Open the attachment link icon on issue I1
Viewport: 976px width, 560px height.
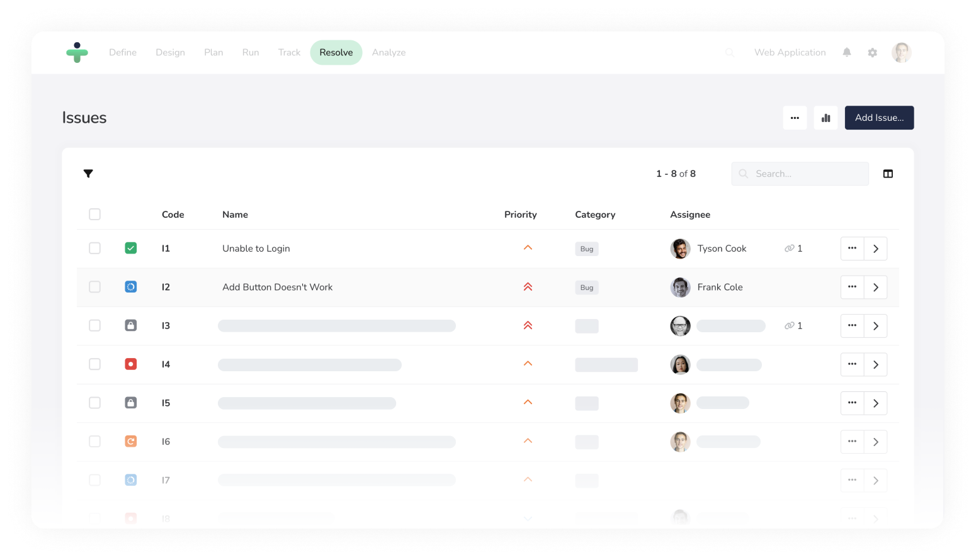click(790, 248)
